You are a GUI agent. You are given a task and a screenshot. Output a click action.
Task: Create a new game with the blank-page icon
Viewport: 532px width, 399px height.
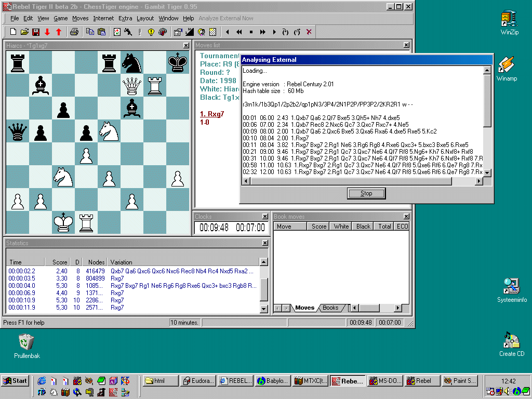pyautogui.click(x=13, y=32)
